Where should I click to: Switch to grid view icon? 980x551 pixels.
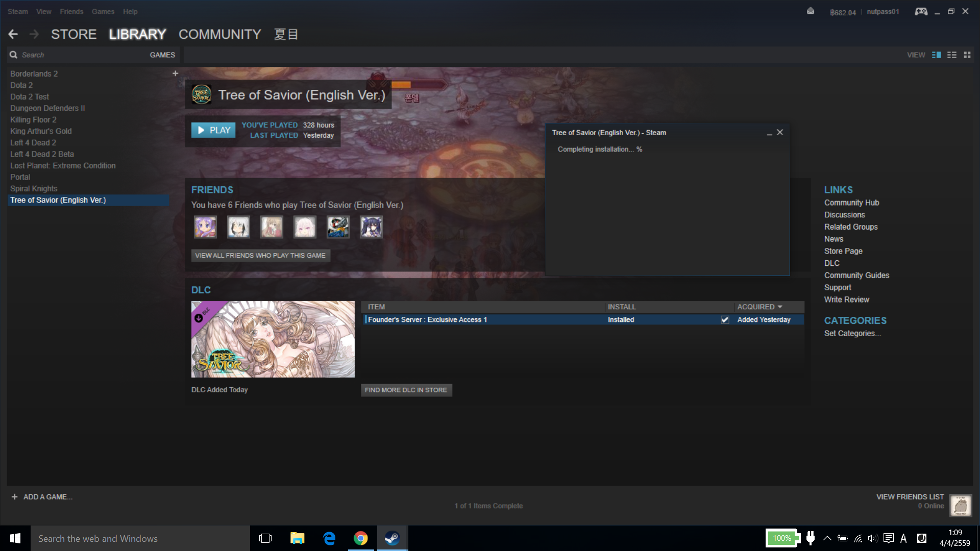pos(967,55)
